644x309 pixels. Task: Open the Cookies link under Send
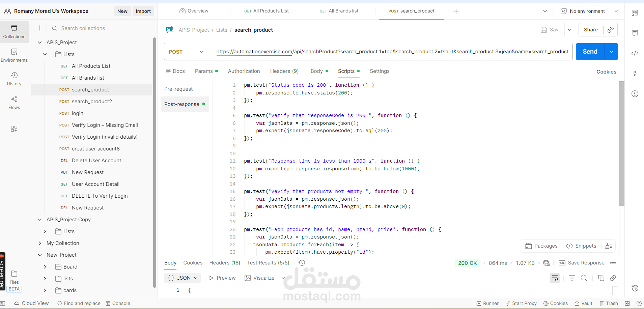606,72
